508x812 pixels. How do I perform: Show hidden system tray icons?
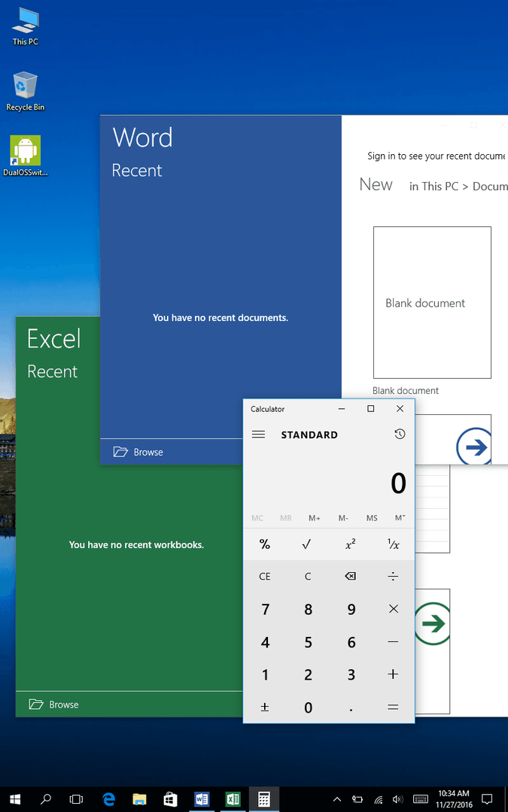[x=337, y=799]
